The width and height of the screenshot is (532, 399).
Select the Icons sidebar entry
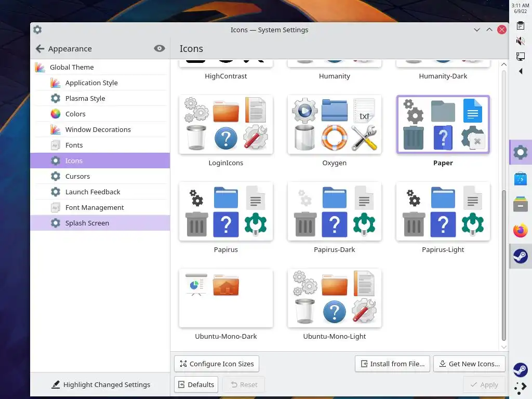pos(100,161)
